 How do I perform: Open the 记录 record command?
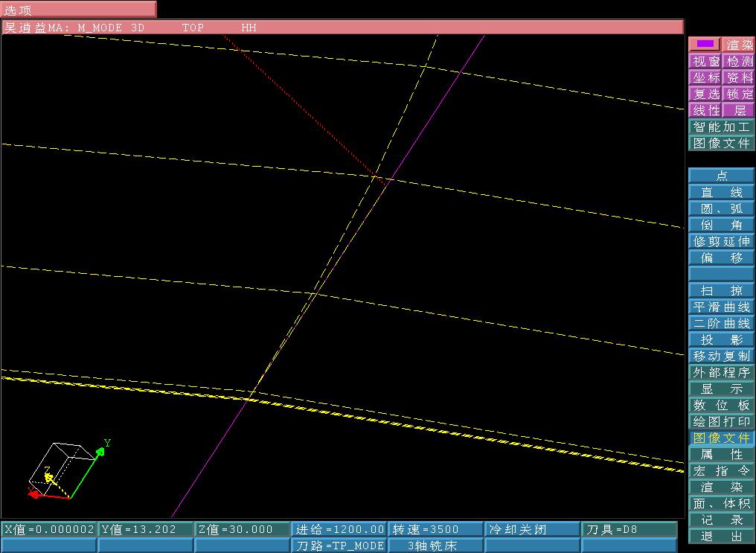click(x=722, y=520)
